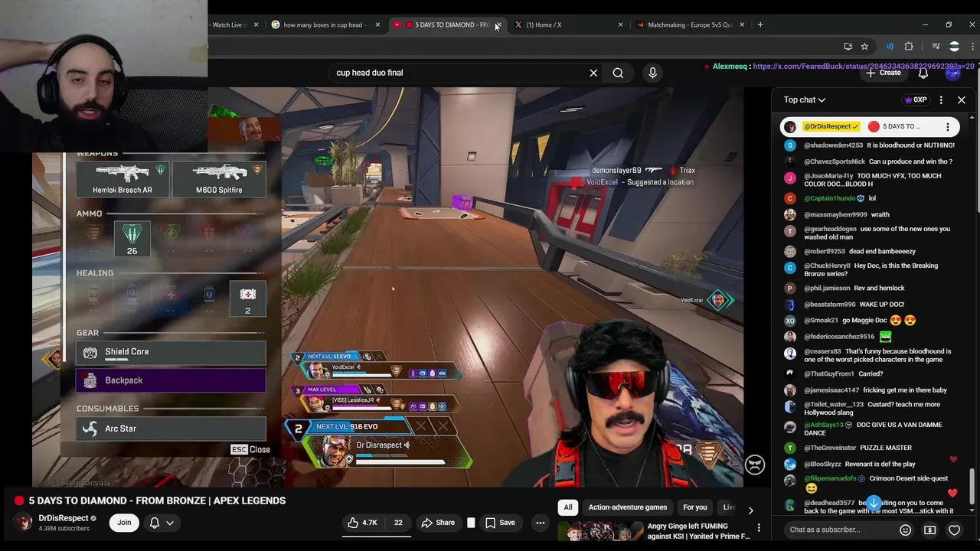
Task: Click the Join channel button
Action: tap(124, 523)
